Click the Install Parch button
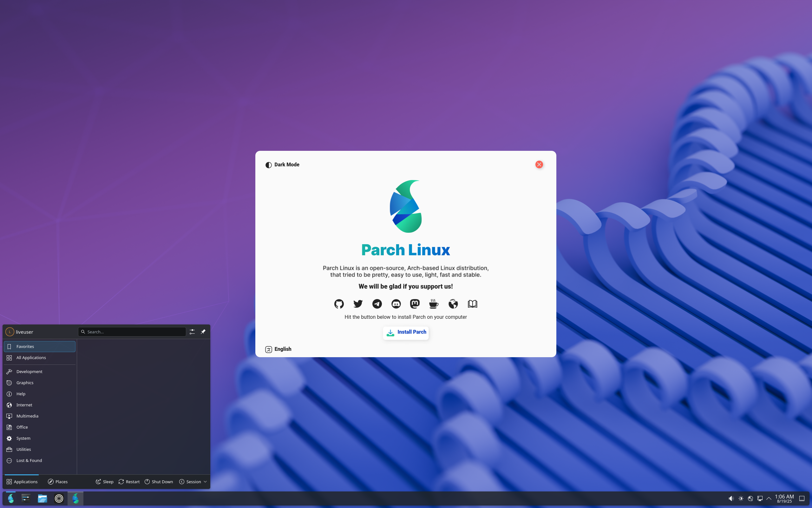 tap(406, 332)
